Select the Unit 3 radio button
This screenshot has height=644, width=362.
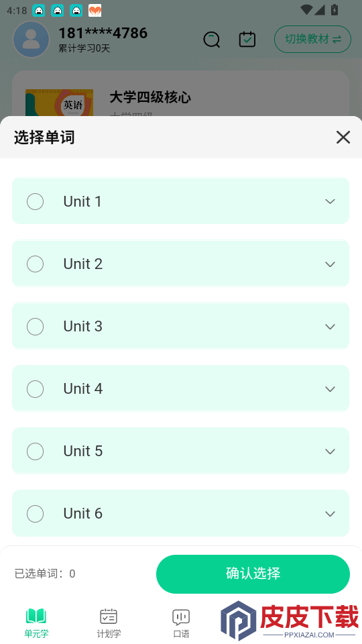36,327
